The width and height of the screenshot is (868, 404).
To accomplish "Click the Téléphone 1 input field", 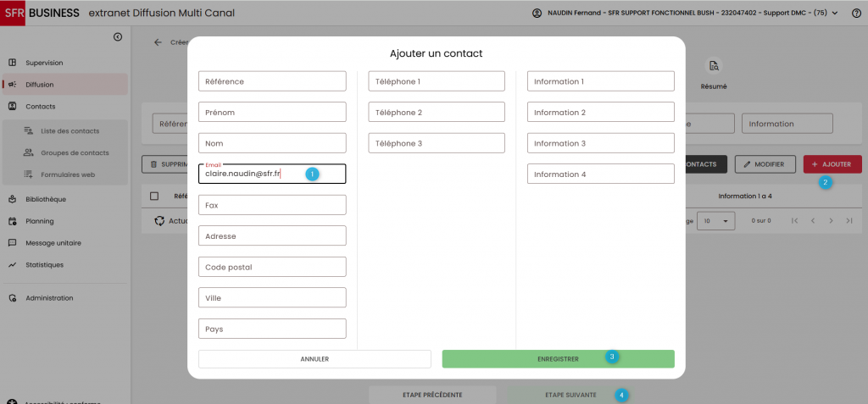I will pyautogui.click(x=437, y=81).
